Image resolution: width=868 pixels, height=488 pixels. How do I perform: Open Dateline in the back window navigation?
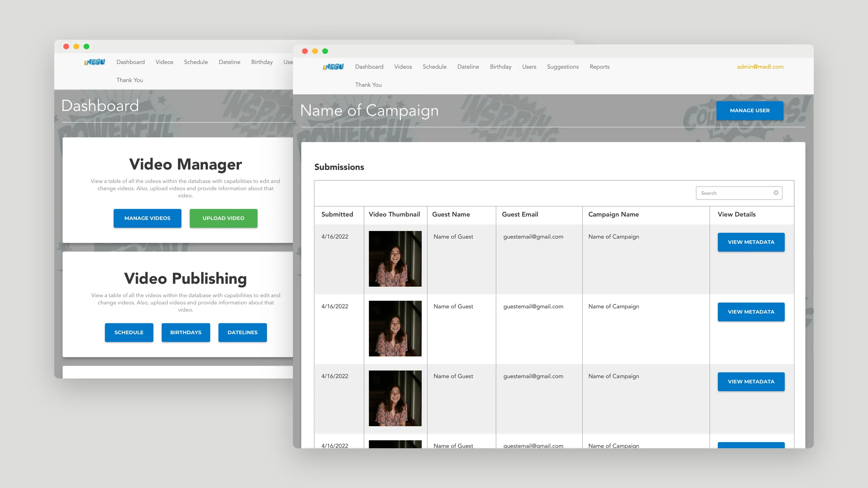pos(229,62)
